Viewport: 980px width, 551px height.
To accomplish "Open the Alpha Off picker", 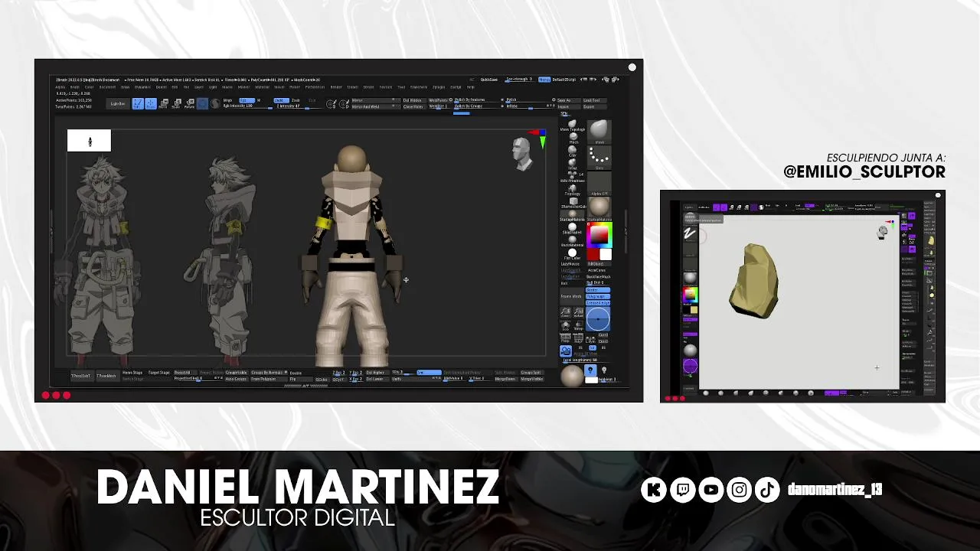I will click(x=599, y=184).
